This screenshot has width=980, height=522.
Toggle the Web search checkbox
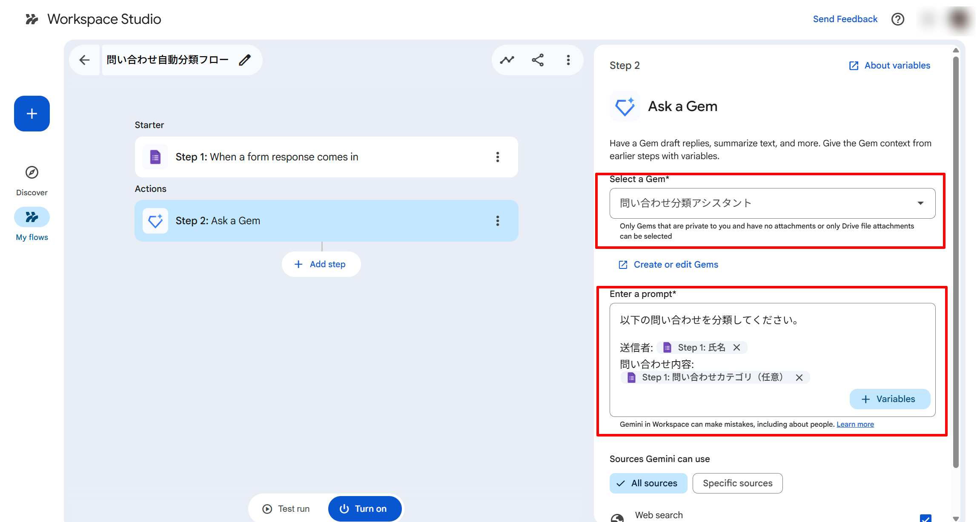coord(925,518)
